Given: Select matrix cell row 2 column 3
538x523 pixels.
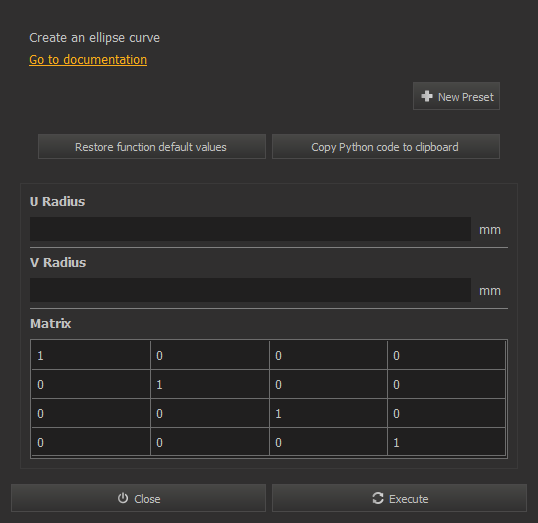Looking at the screenshot, I should (328, 384).
